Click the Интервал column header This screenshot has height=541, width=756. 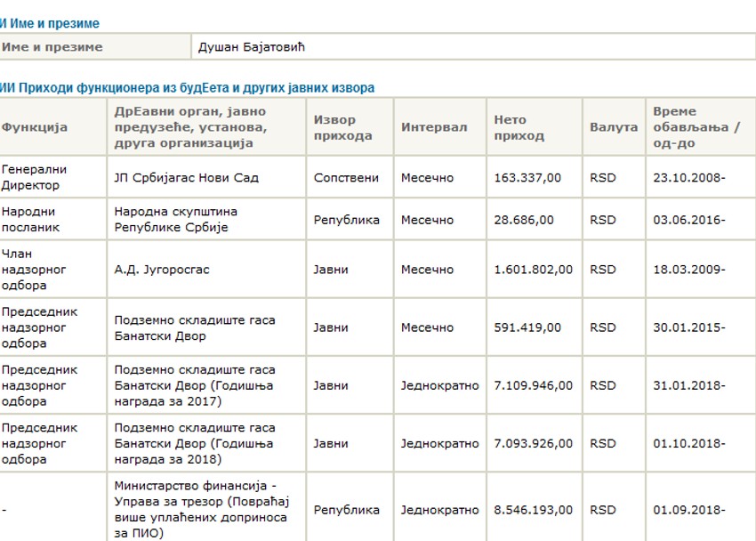pyautogui.click(x=433, y=127)
